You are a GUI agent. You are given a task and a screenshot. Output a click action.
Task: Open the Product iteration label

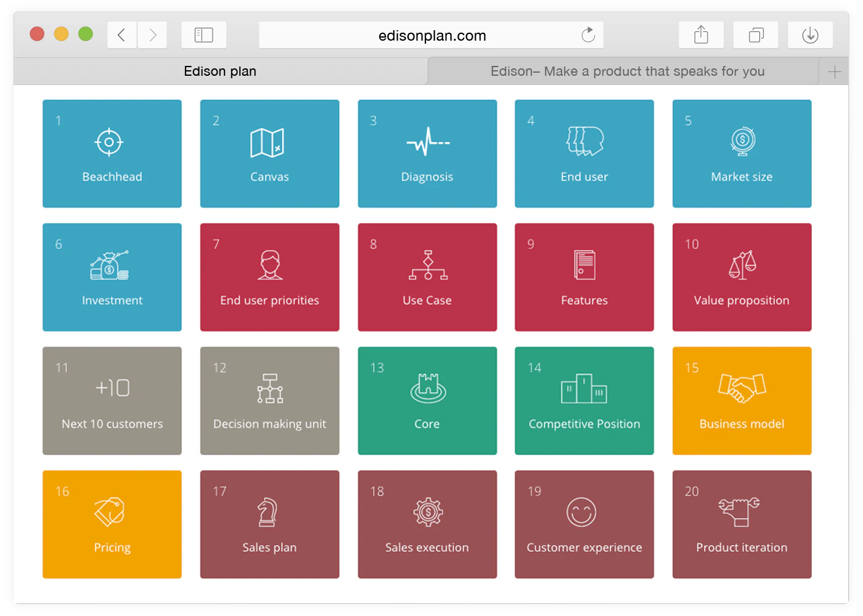742,548
